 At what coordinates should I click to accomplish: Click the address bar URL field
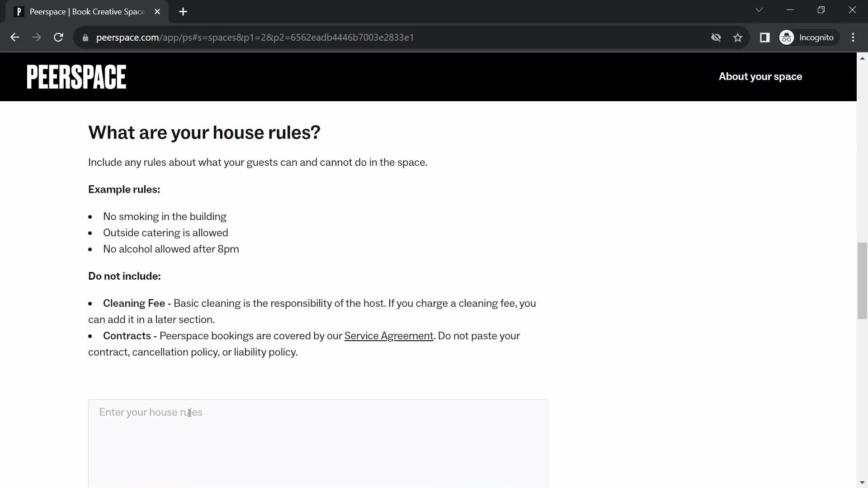pos(256,37)
